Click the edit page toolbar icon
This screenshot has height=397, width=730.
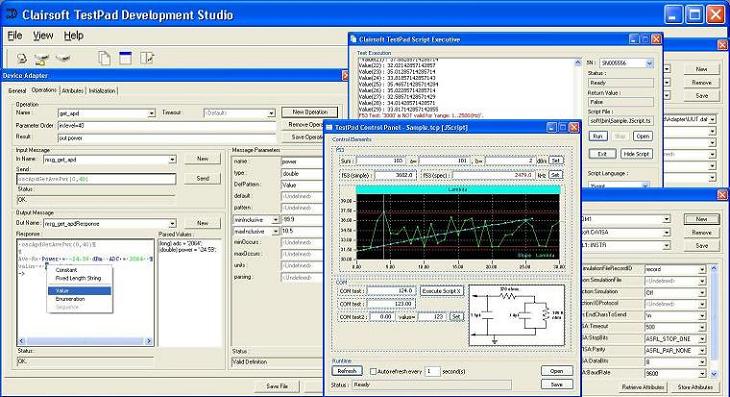pyautogui.click(x=147, y=58)
